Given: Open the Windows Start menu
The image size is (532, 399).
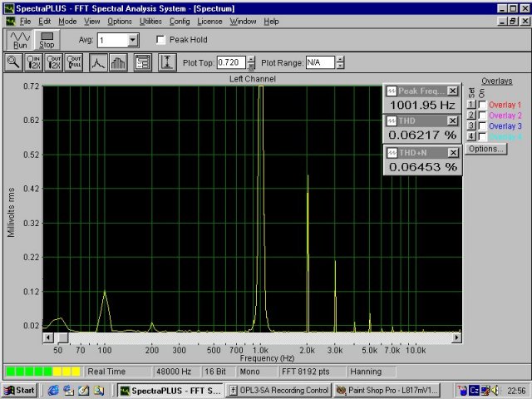Looking at the screenshot, I should coord(19,391).
